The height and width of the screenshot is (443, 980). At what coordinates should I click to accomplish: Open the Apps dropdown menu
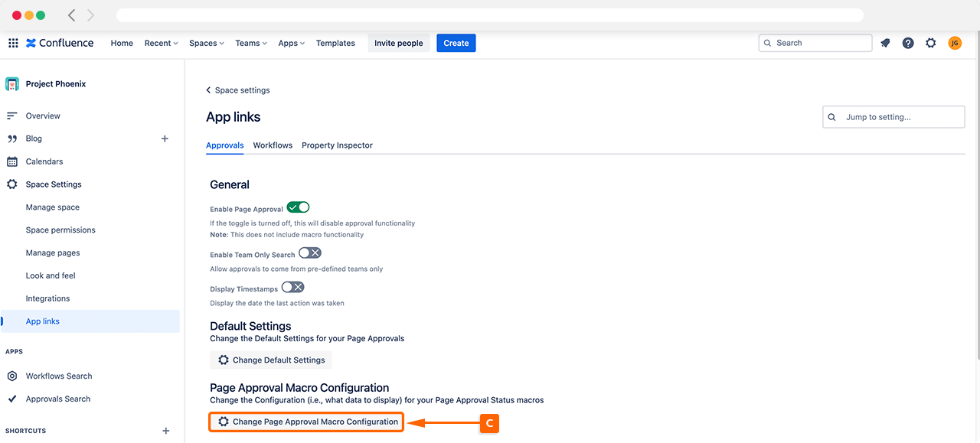point(291,43)
